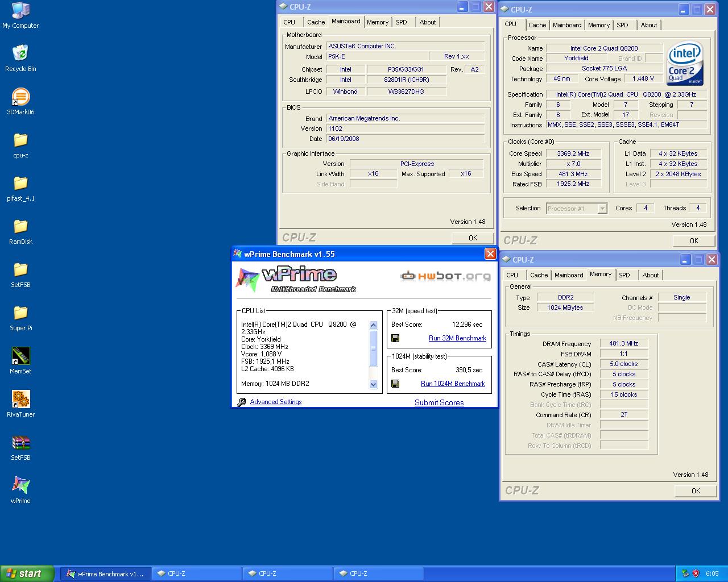Viewport: 728px width, 582px height.
Task: Open About tab in CPU window of CPU-Z
Action: (649, 25)
